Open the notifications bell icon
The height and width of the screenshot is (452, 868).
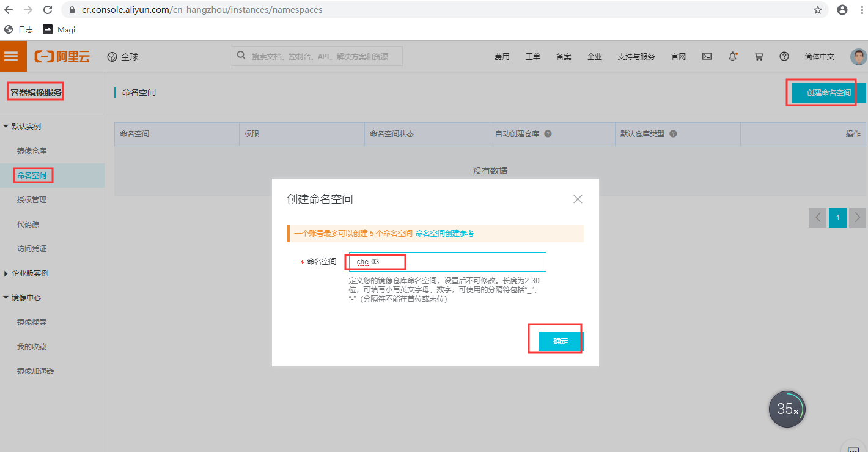(x=732, y=56)
